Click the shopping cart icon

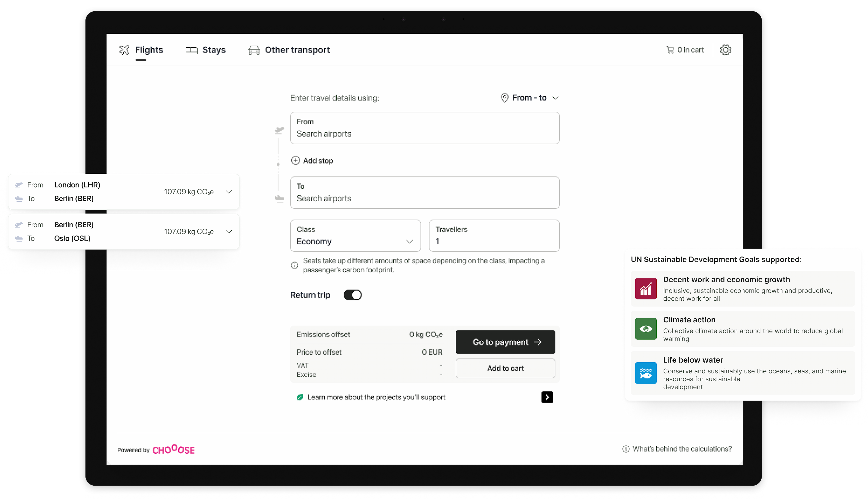[670, 50]
